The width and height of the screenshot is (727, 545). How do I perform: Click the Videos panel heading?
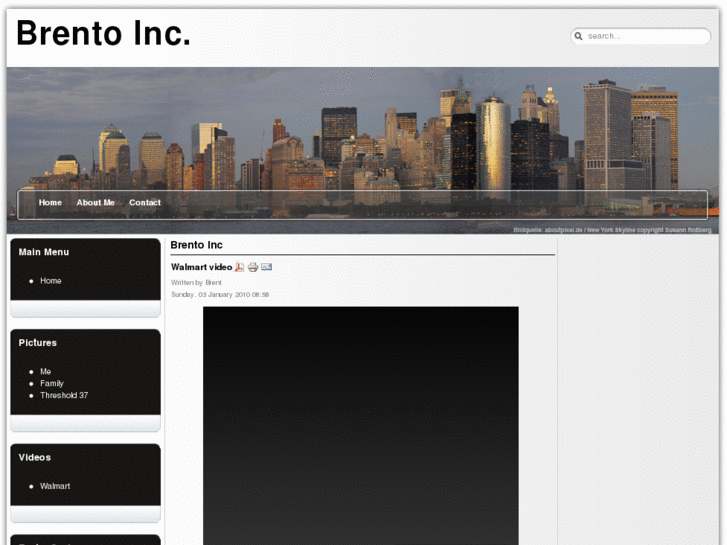pyautogui.click(x=35, y=458)
